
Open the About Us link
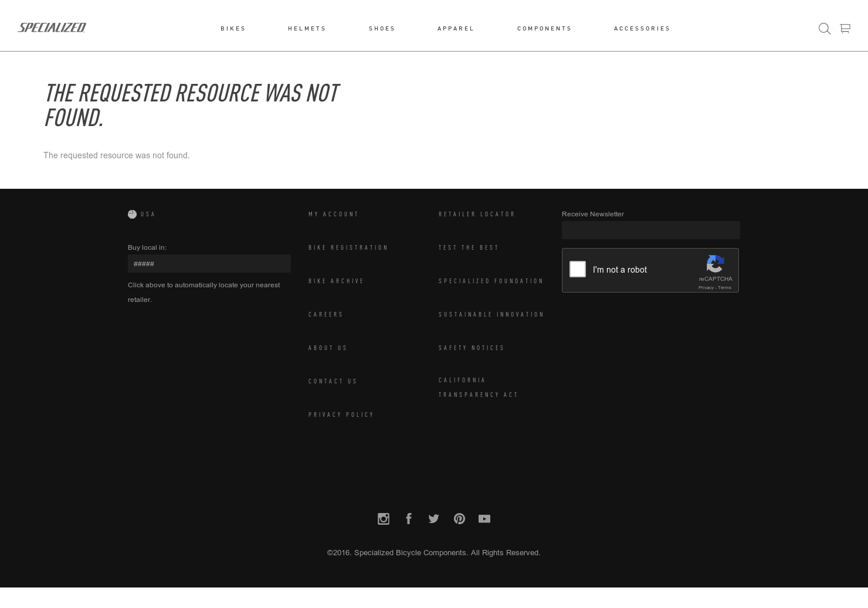tap(328, 348)
